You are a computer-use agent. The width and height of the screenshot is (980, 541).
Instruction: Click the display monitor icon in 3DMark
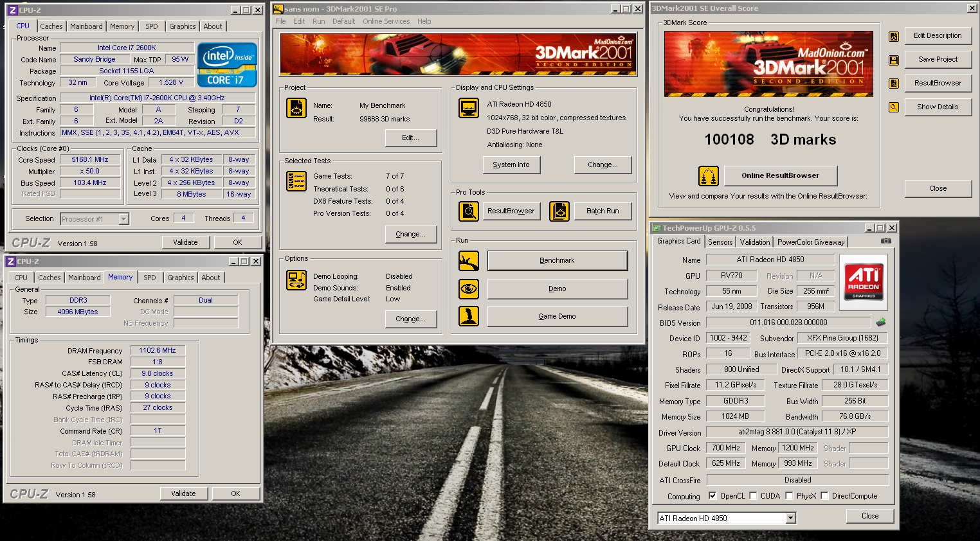pos(469,108)
